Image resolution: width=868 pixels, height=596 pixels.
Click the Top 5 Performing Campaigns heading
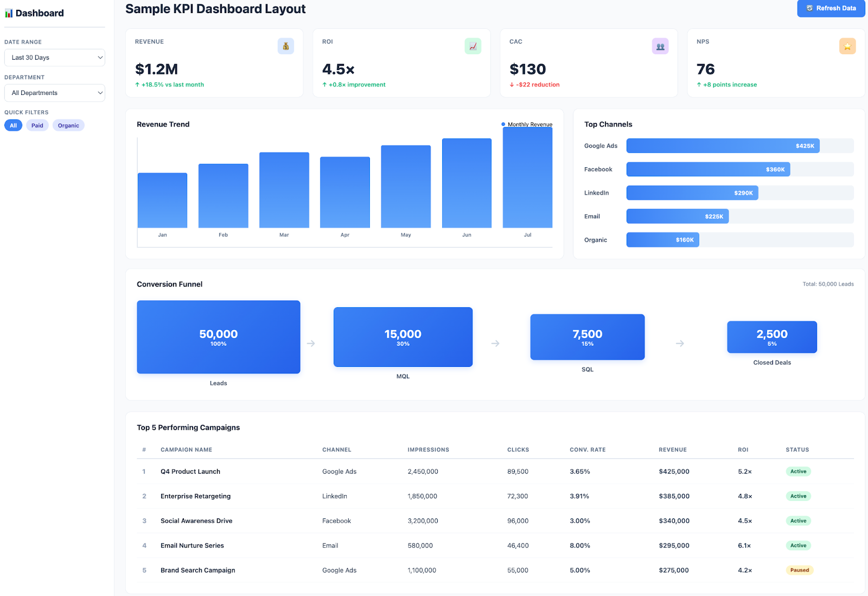(x=188, y=427)
